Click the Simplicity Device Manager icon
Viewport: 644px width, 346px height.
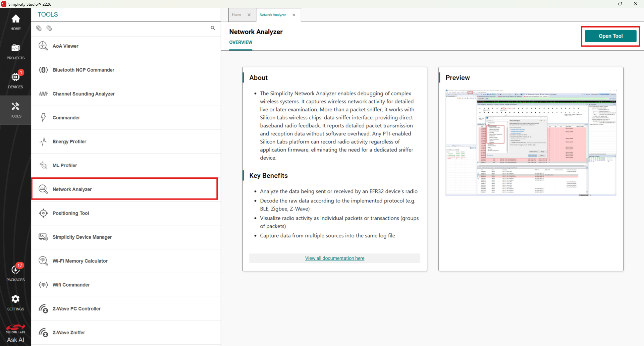pyautogui.click(x=43, y=237)
